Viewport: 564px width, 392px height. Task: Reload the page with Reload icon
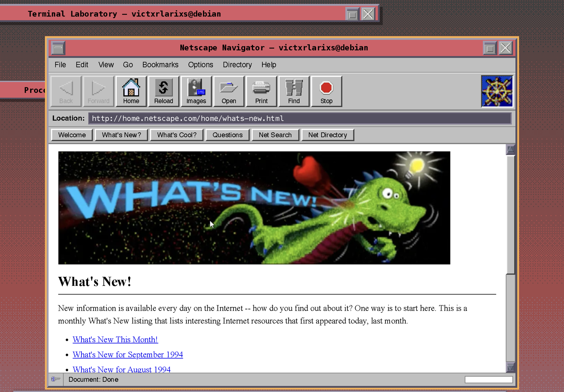[164, 91]
